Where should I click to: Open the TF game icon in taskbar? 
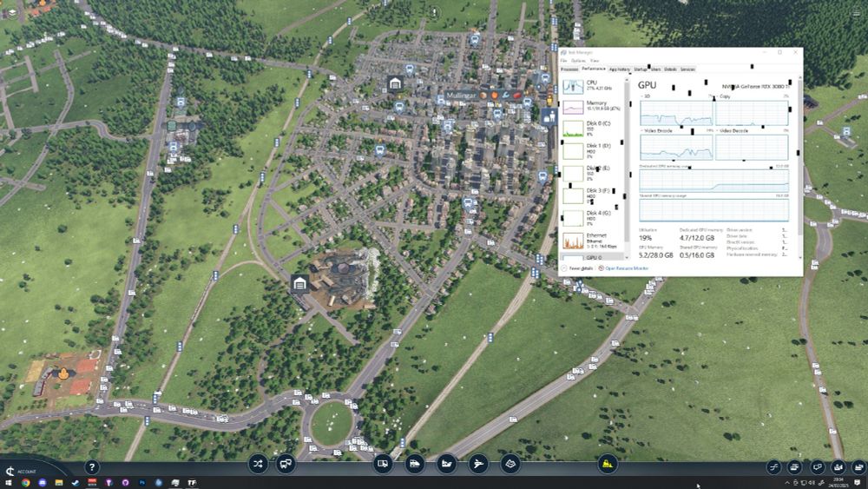[x=192, y=483]
